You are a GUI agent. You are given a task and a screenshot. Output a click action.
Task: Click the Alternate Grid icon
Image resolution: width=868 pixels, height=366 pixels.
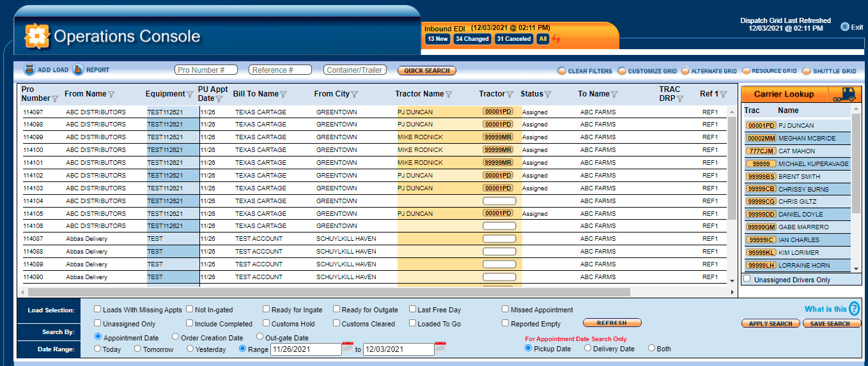coord(685,71)
